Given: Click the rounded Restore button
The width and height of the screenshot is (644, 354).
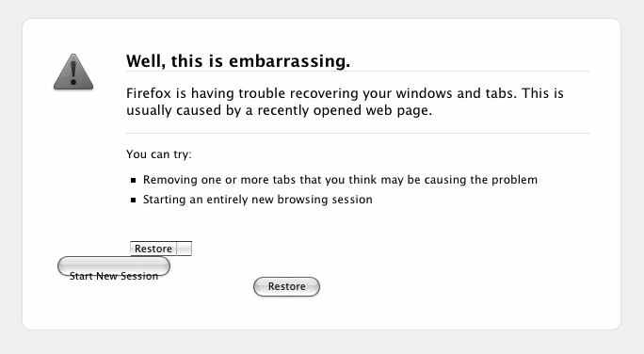Looking at the screenshot, I should coord(286,286).
